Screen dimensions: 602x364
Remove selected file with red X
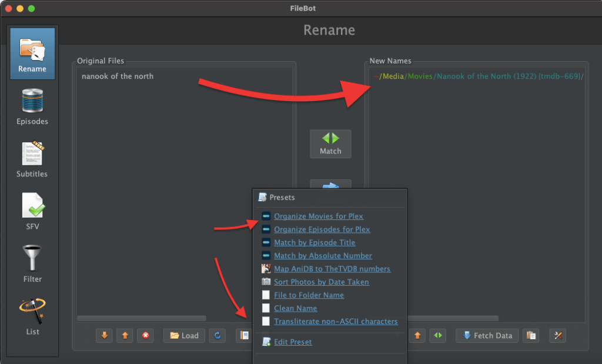point(146,336)
